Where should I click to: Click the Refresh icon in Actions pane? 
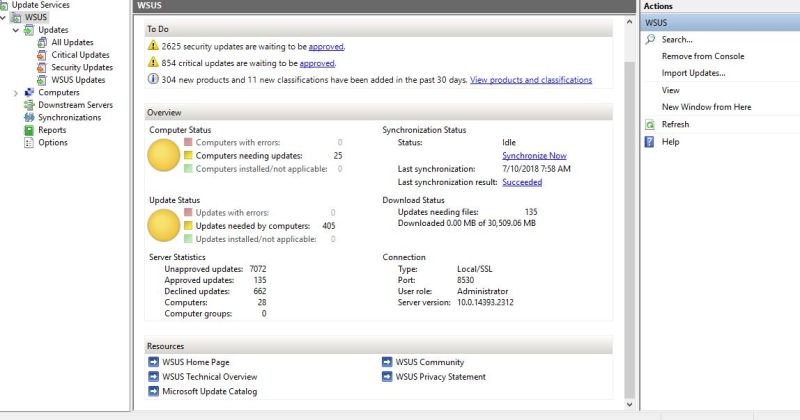click(650, 125)
